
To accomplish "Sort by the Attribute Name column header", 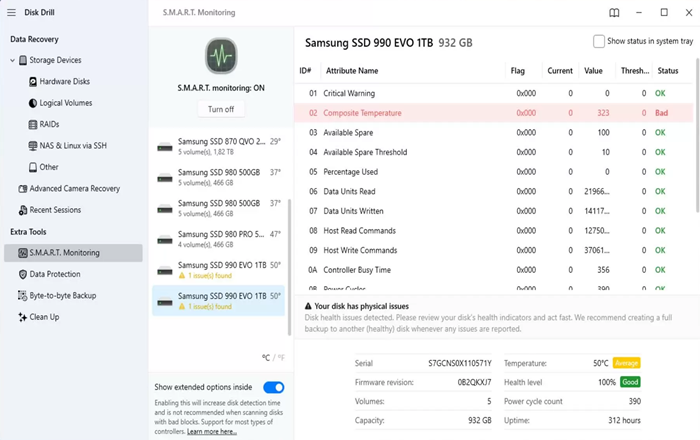I will pyautogui.click(x=352, y=71).
